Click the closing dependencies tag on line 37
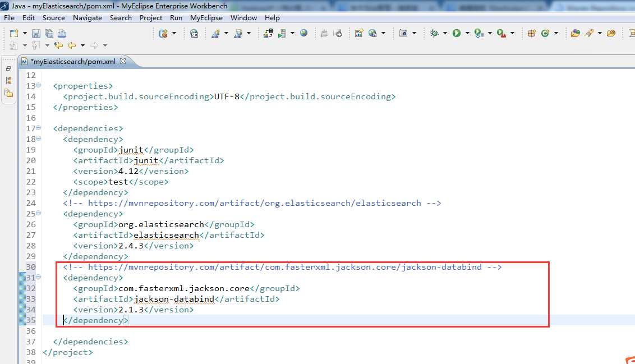This screenshot has width=635, height=364. pos(90,342)
